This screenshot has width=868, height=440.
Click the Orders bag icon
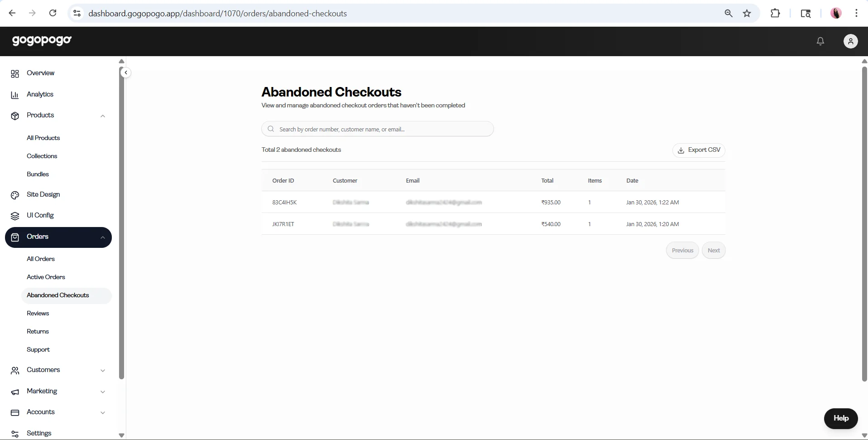click(15, 237)
